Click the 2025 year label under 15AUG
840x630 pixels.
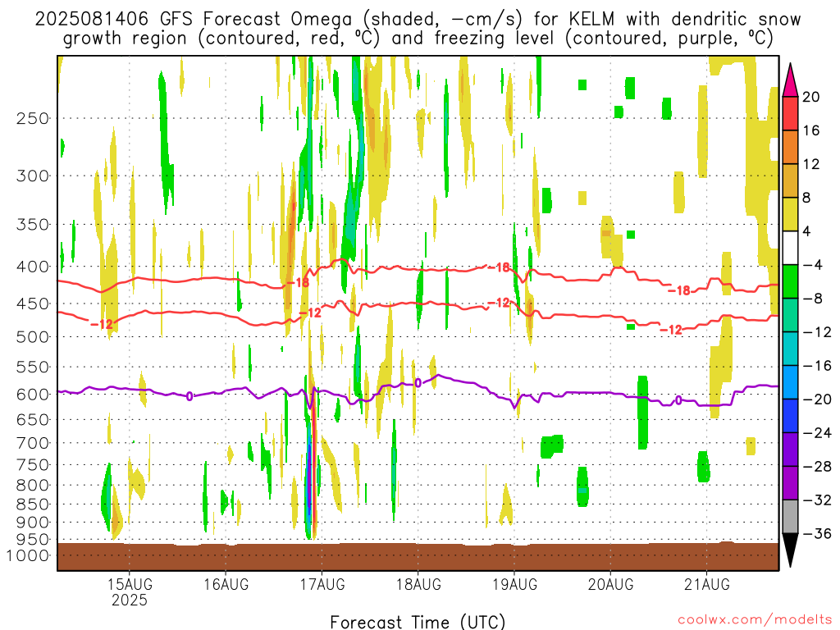pyautogui.click(x=129, y=600)
